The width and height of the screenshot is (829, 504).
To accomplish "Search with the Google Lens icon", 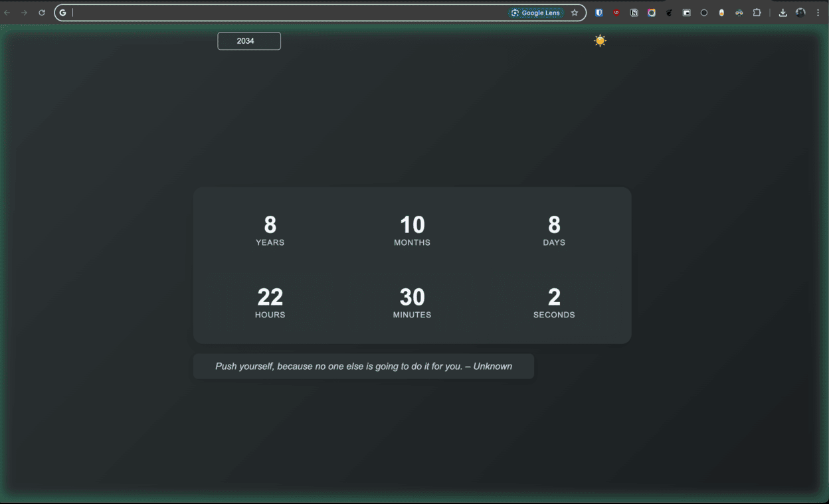I will pyautogui.click(x=535, y=12).
